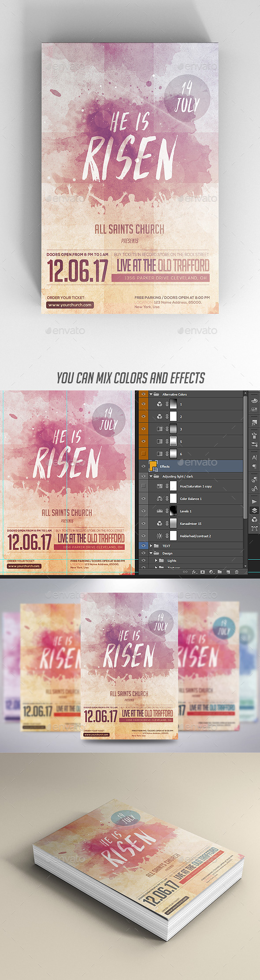The image size is (260, 980).
Task: Hide the Color Balance 1 layer
Action: click(x=143, y=499)
